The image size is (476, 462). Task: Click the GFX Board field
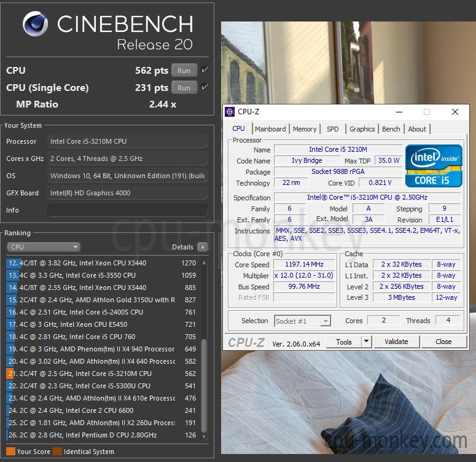(x=127, y=193)
